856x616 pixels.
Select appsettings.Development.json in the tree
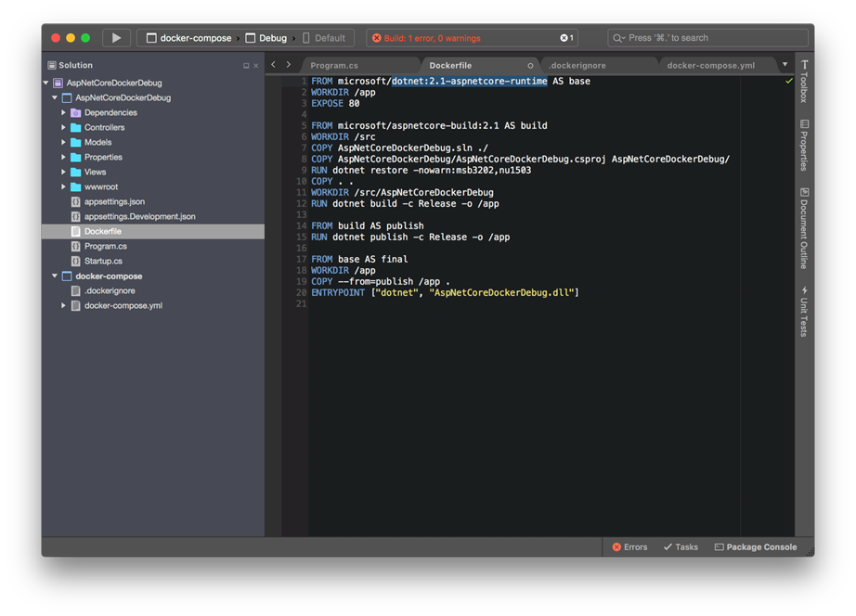[x=140, y=216]
